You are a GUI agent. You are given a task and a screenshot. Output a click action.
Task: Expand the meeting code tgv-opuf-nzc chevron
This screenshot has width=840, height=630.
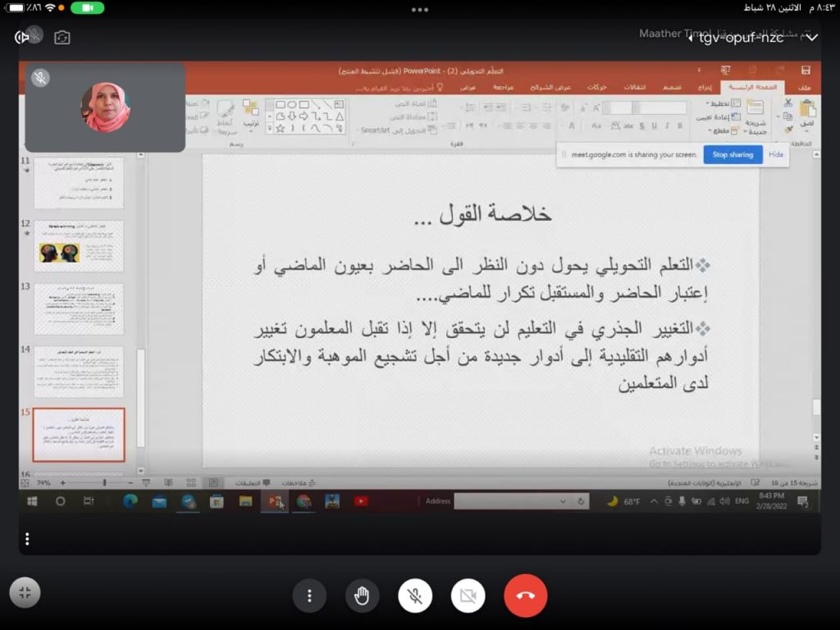tap(811, 38)
